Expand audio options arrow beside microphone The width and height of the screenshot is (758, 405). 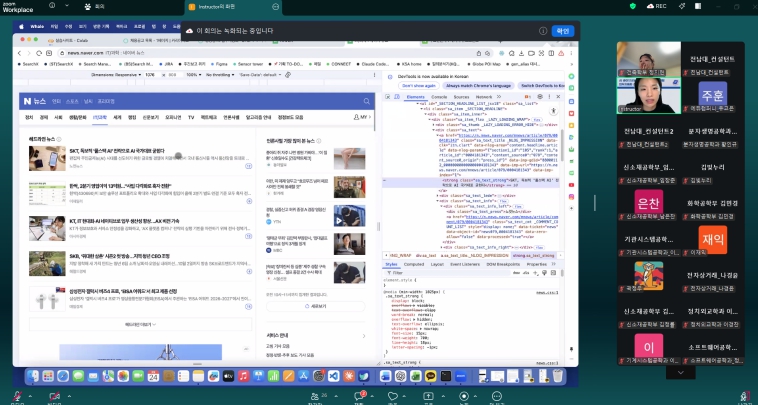30,396
